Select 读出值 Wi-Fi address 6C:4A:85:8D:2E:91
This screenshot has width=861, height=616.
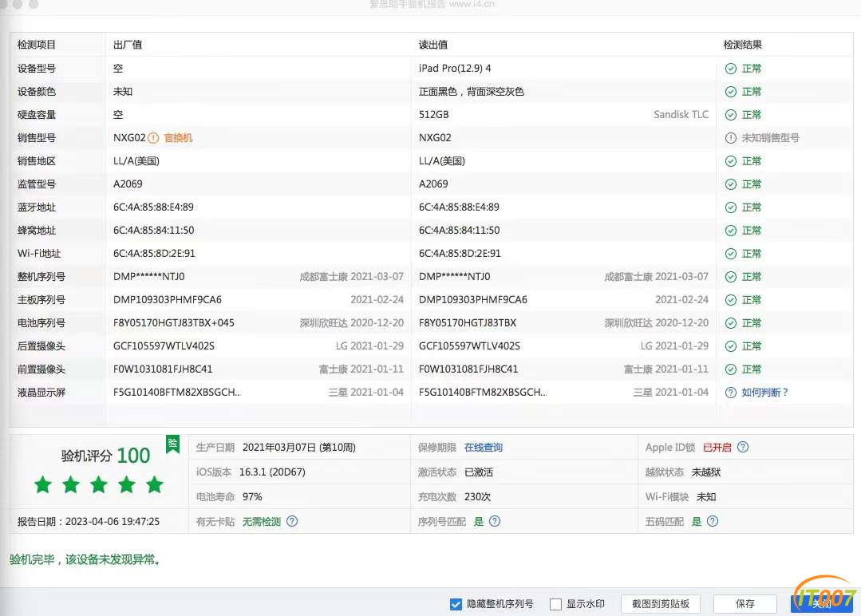(x=460, y=254)
